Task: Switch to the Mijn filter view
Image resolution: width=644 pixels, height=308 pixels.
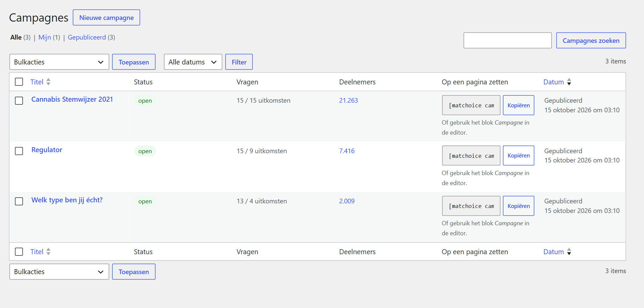Action: point(45,37)
